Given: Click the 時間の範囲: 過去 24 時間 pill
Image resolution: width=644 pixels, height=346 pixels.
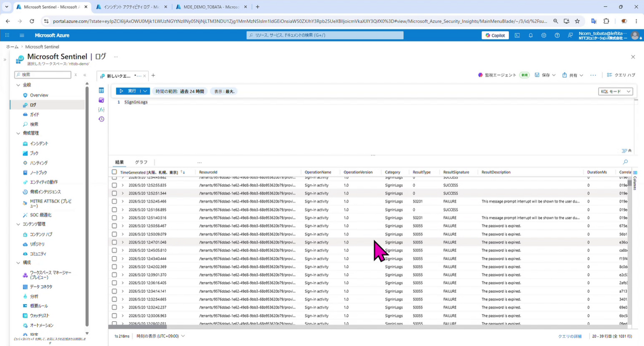Looking at the screenshot, I should [180, 91].
